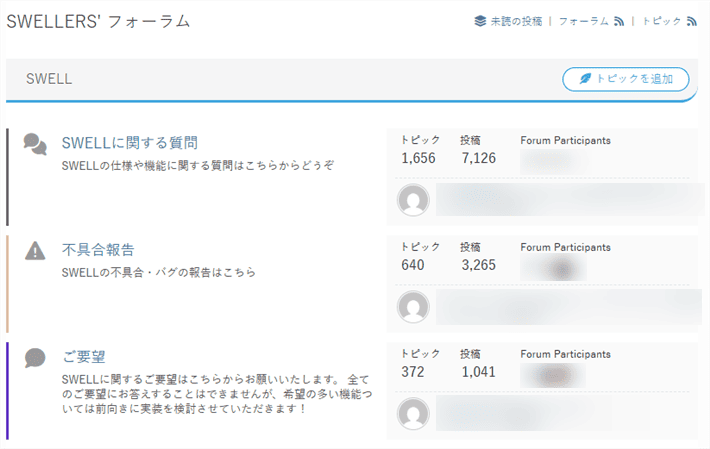Screen dimensions: 710x449
Task: Click Forum Participants label in ご要望 row
Action: 566,354
